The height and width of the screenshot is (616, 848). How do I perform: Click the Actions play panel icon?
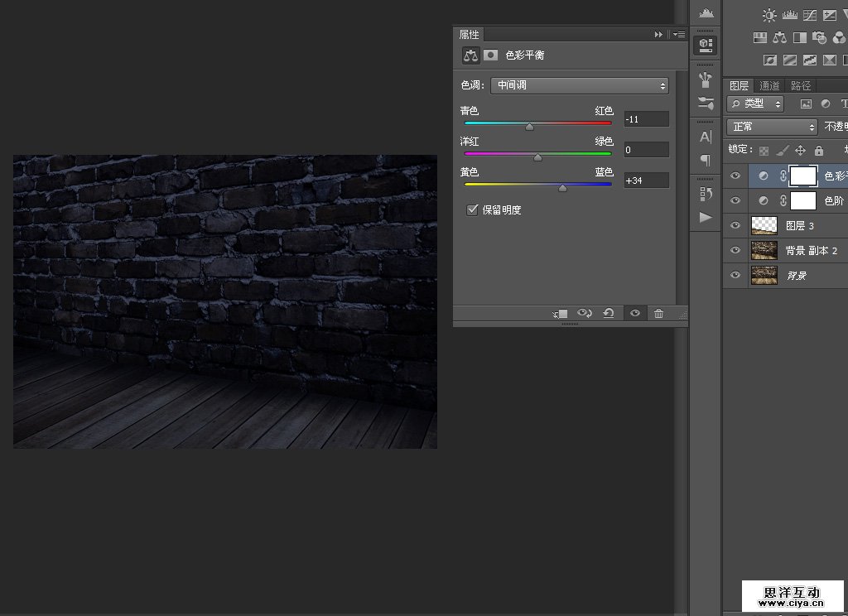705,217
